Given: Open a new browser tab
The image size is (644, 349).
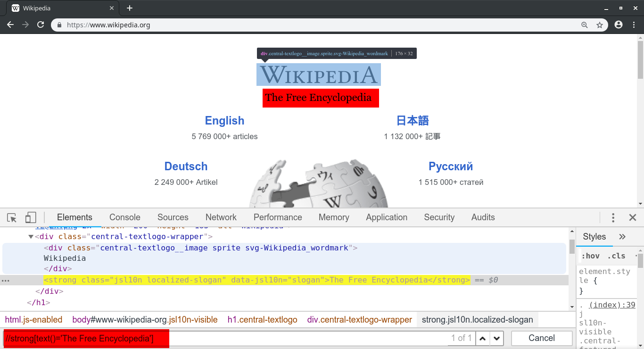Looking at the screenshot, I should [x=130, y=8].
